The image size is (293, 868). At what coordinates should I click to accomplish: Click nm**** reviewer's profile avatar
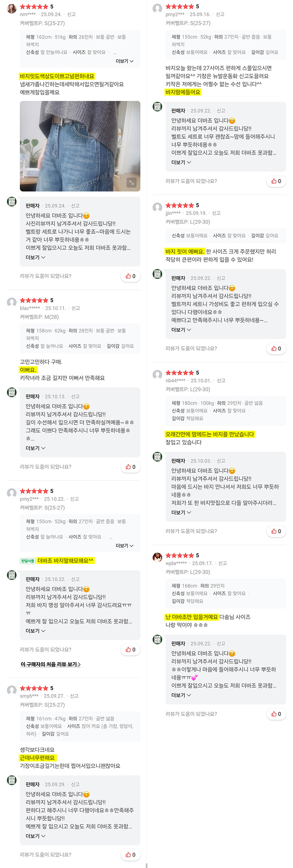pos(12,9)
